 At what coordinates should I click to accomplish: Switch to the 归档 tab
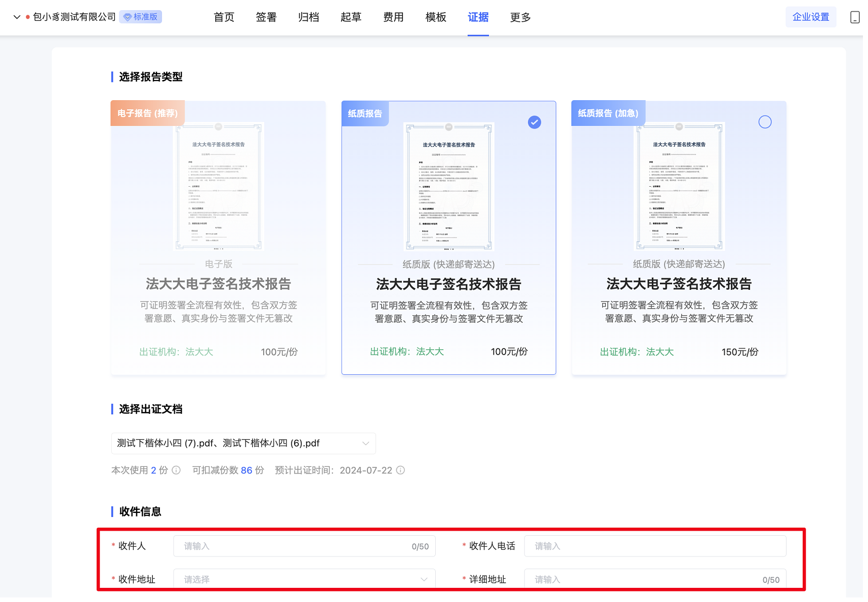click(309, 17)
